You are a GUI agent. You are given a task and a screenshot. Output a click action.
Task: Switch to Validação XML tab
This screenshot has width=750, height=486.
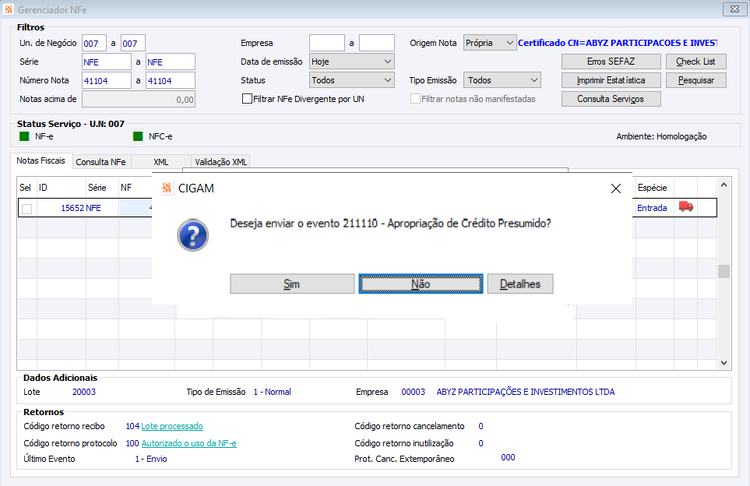tap(221, 162)
